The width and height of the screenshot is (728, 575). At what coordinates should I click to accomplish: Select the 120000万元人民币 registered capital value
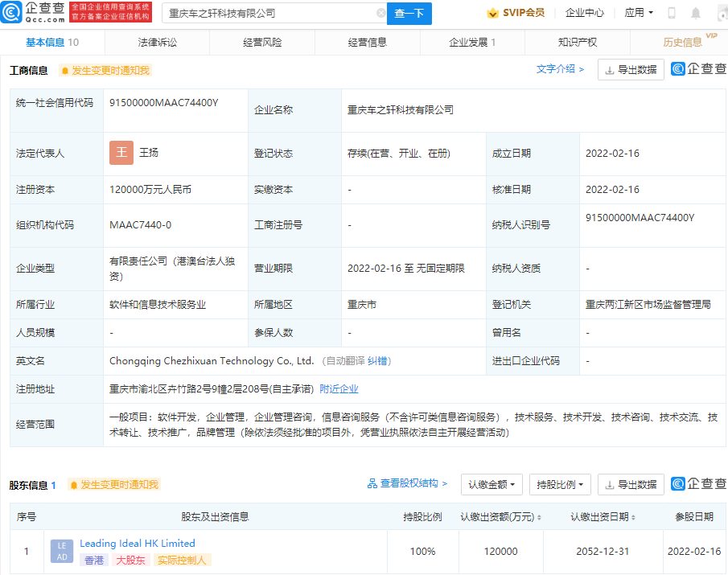[x=150, y=190]
